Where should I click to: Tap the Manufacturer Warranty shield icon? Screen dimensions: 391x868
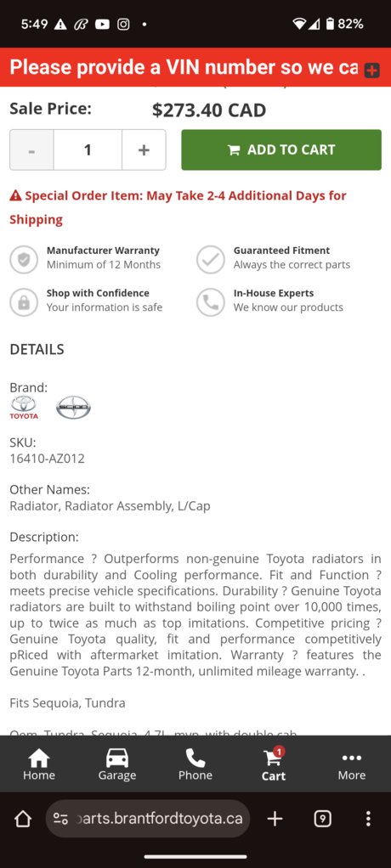point(24,259)
